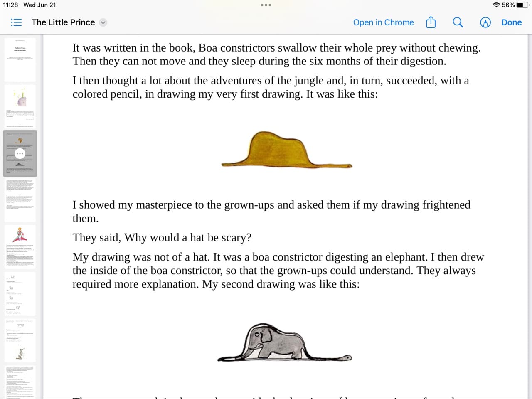532x399 pixels.
Task: Select the thumbnail of the prince flying with birds
Action: click(x=20, y=246)
